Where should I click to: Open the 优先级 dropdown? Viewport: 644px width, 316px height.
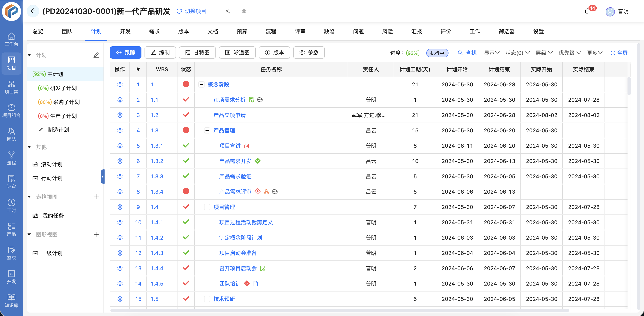point(569,53)
